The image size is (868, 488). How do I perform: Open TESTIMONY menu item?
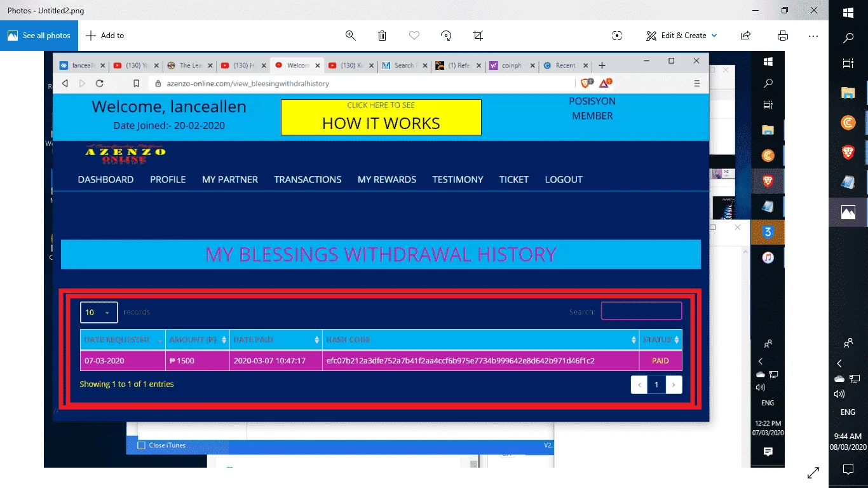458,180
